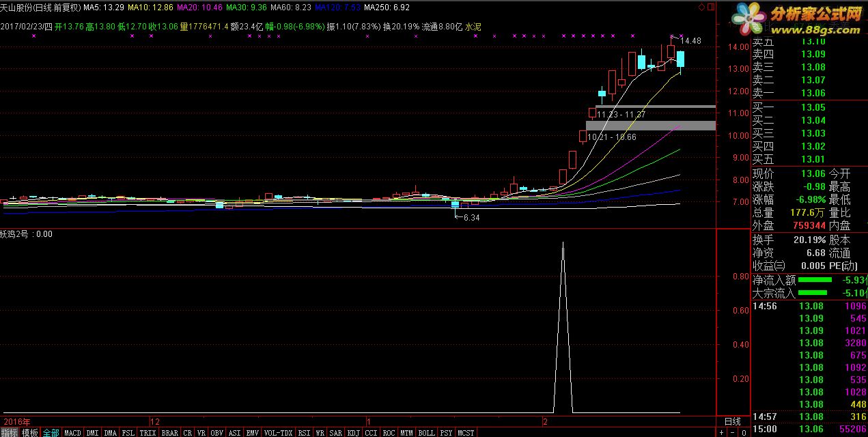Switch to RSI indicator tab
The image size is (868, 437).
point(304,433)
